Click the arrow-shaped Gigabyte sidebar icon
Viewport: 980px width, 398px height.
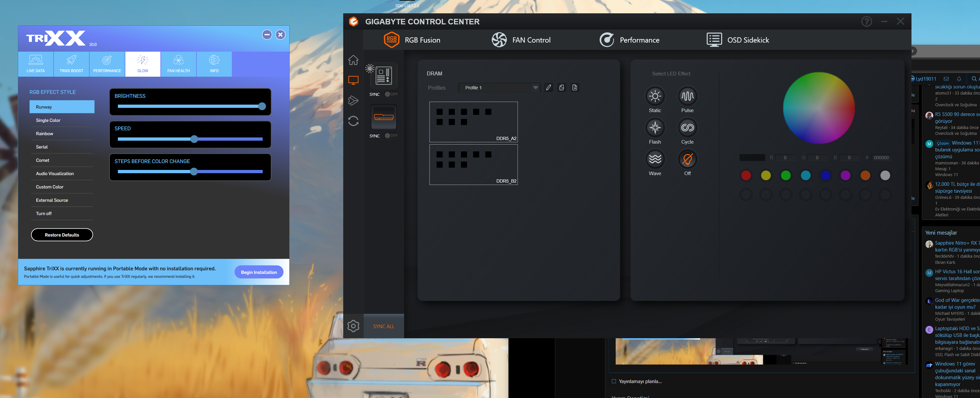(x=353, y=100)
